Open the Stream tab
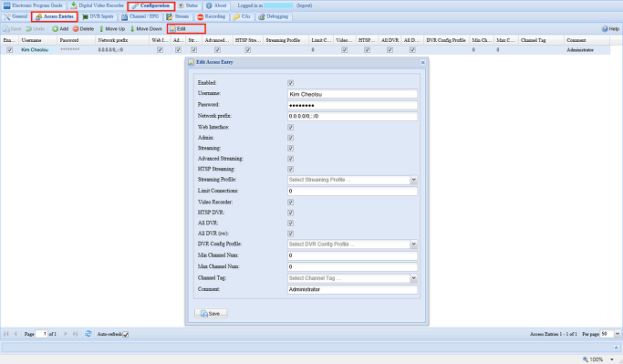623x364 pixels. [x=178, y=16]
